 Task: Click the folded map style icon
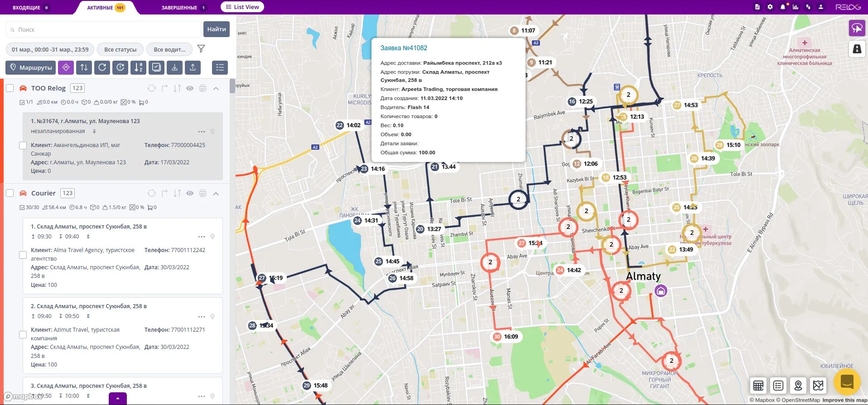[818, 386]
